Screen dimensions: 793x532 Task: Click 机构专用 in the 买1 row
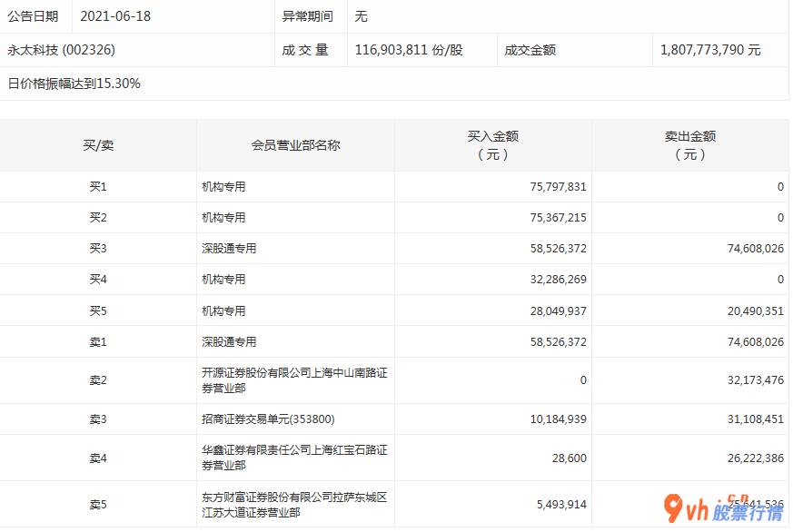223,186
